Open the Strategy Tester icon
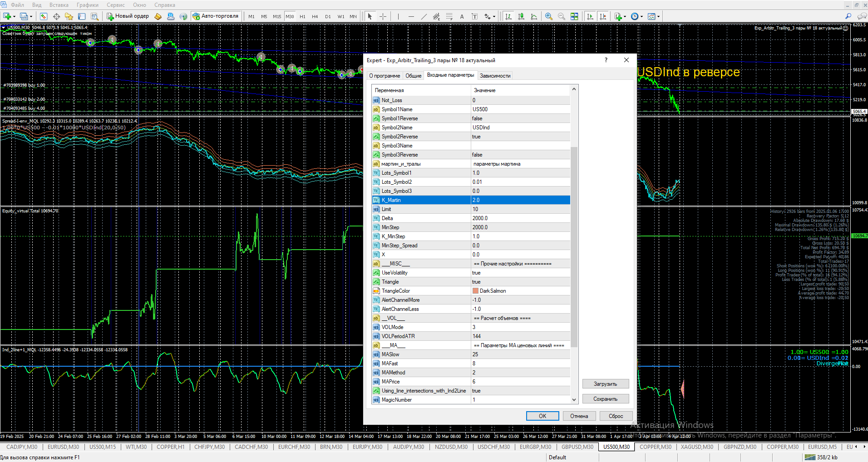Viewport: 868px width, 462px height. point(94,16)
